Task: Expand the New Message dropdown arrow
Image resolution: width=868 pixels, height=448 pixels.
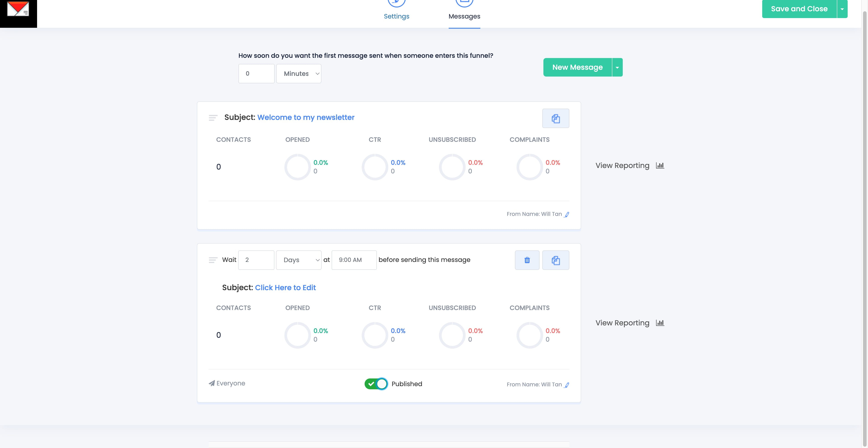Action: pyautogui.click(x=617, y=67)
